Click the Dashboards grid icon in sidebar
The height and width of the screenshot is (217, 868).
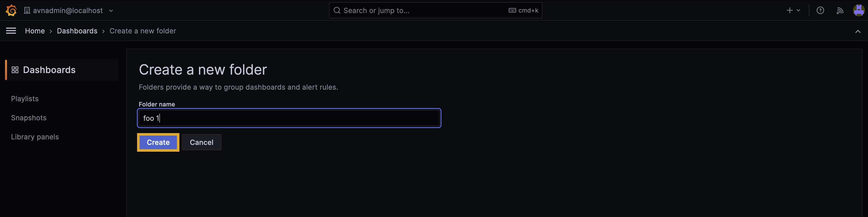(15, 70)
